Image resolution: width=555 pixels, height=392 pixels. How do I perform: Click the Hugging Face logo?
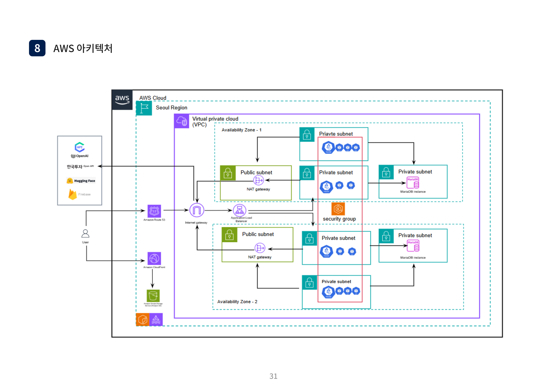click(81, 181)
